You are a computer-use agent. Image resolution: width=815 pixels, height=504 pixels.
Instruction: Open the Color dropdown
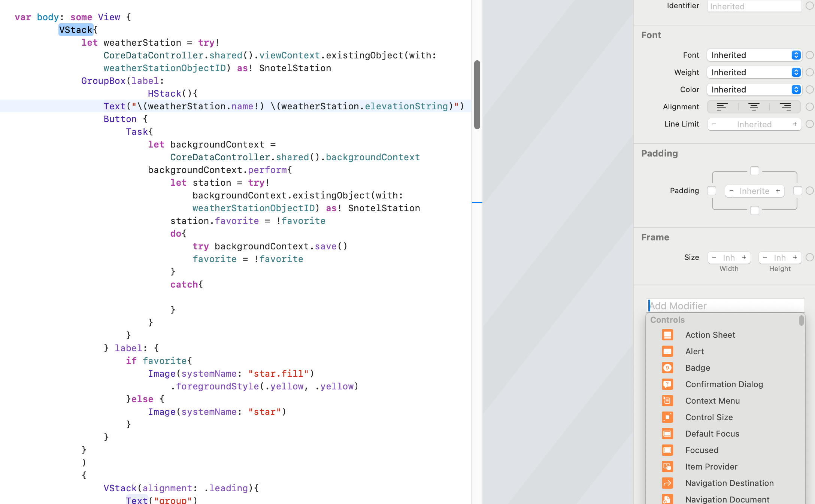pos(754,89)
